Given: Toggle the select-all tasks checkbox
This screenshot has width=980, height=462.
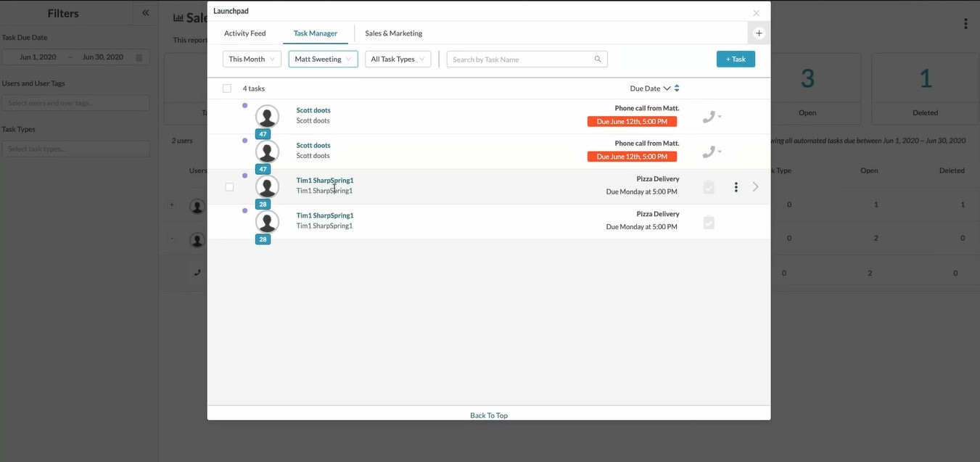Looking at the screenshot, I should (x=227, y=88).
